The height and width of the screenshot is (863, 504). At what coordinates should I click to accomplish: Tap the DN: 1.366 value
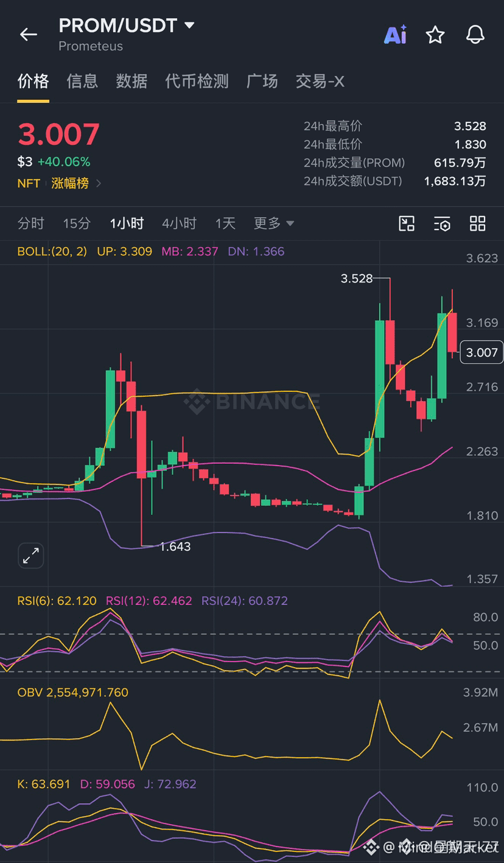point(256,251)
